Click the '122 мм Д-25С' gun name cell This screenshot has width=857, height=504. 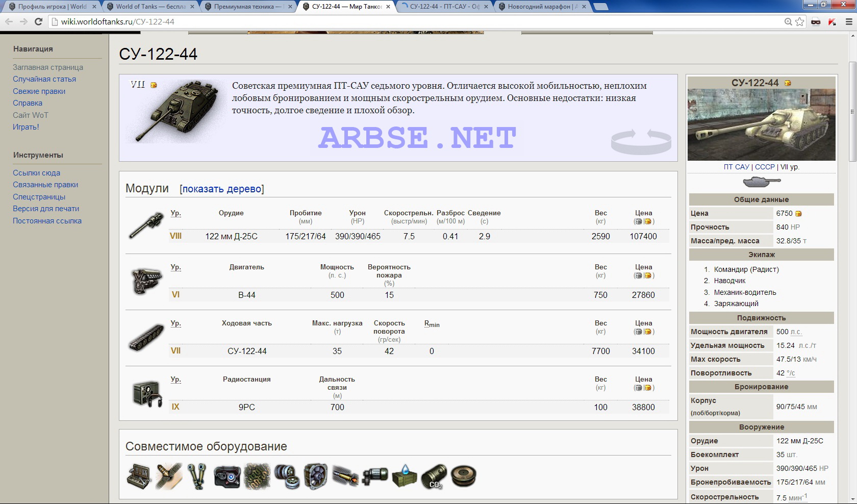(231, 236)
